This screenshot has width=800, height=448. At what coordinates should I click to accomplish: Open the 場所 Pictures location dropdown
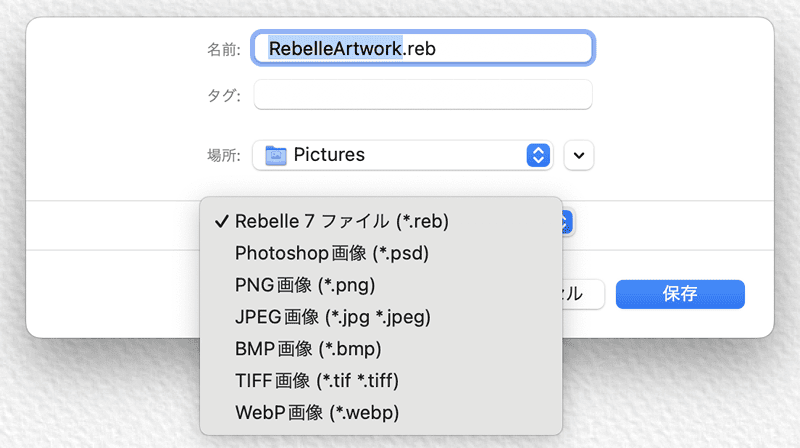pyautogui.click(x=403, y=155)
